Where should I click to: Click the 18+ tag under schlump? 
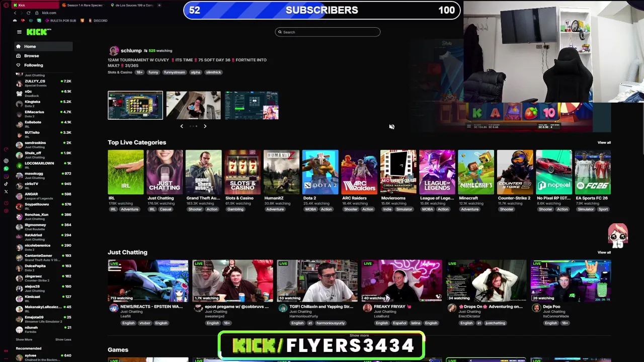(x=140, y=72)
